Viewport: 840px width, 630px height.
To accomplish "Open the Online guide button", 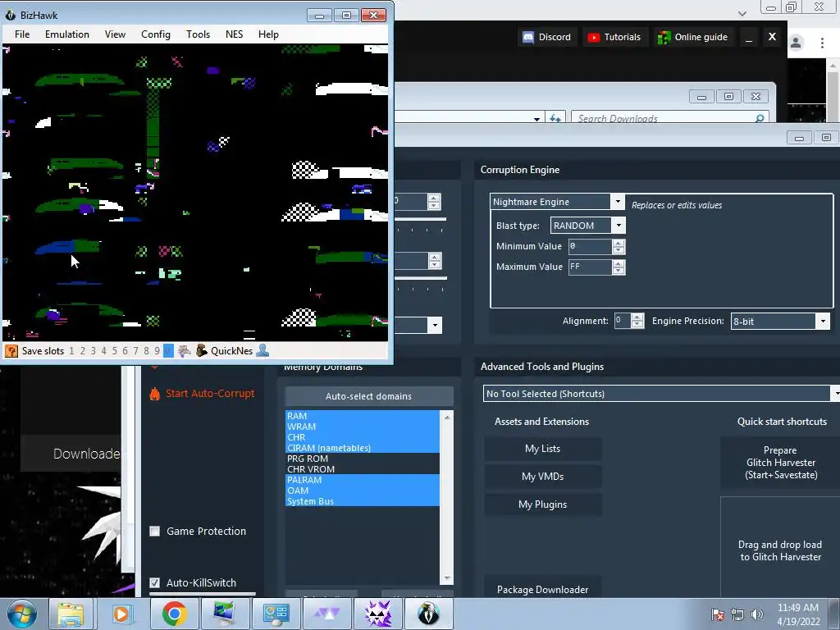I will tap(692, 37).
